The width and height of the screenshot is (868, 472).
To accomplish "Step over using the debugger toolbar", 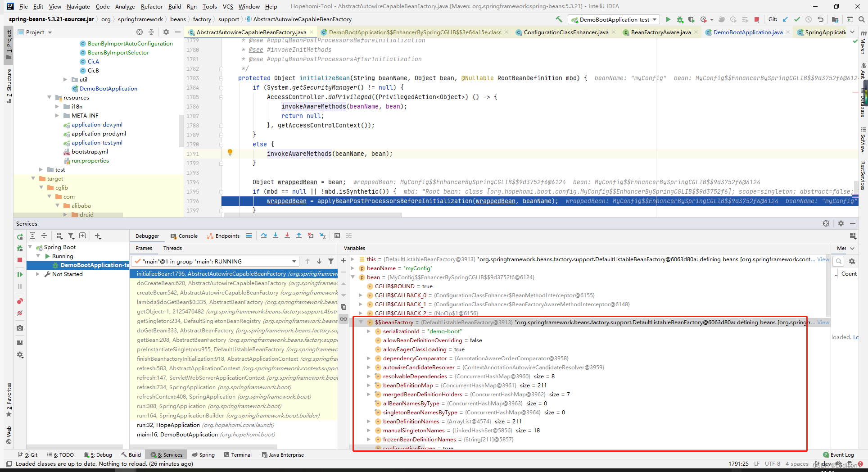I will pos(264,236).
